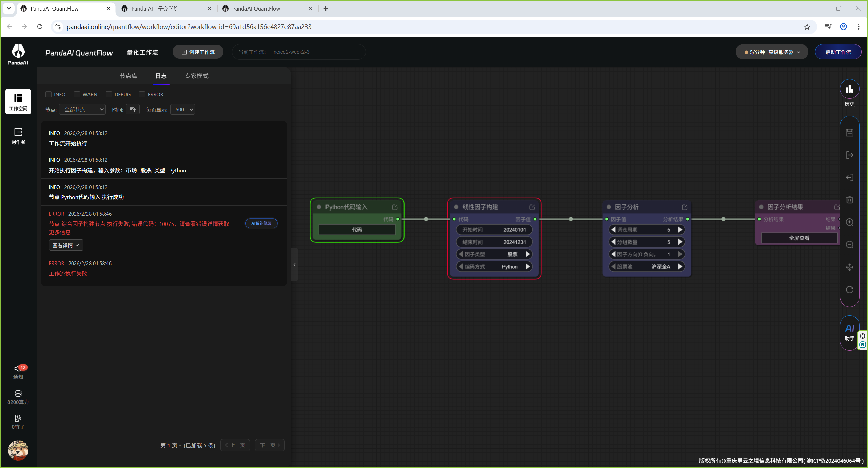
Task: Click left arrow of 因子方向 selector
Action: pyautogui.click(x=613, y=254)
